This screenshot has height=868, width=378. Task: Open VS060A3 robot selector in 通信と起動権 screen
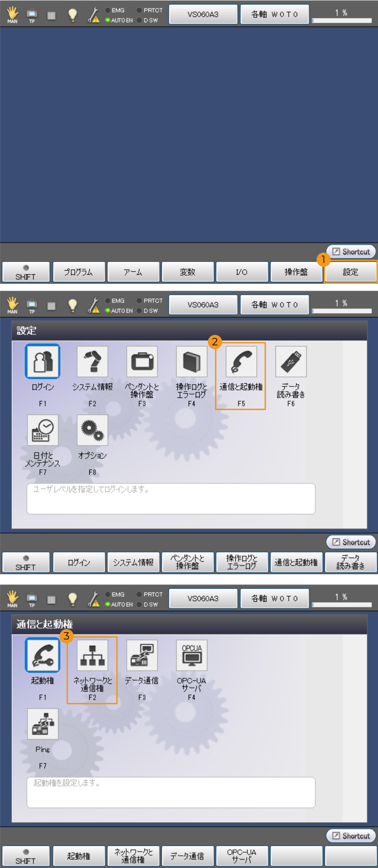point(203,598)
